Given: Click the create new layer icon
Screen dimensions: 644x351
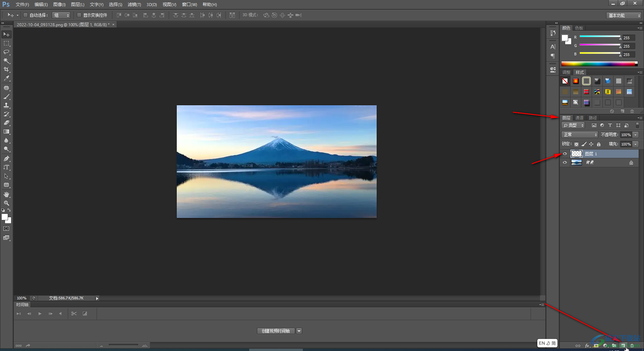Looking at the screenshot, I should coord(623,346).
